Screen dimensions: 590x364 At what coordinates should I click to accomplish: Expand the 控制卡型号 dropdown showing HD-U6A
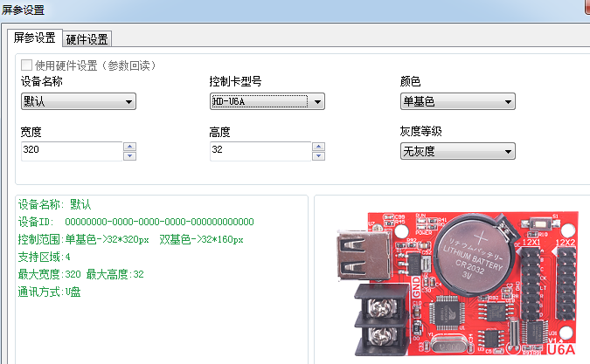click(x=267, y=101)
